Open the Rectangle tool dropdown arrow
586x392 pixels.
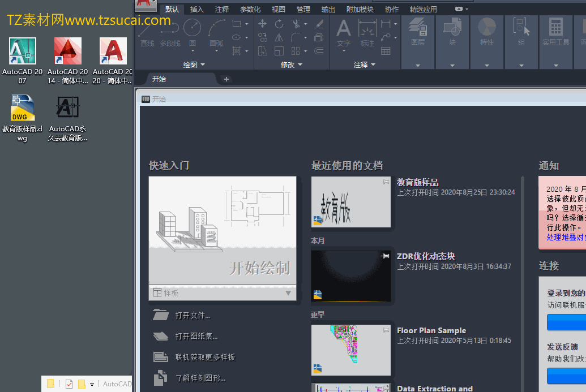tap(247, 24)
